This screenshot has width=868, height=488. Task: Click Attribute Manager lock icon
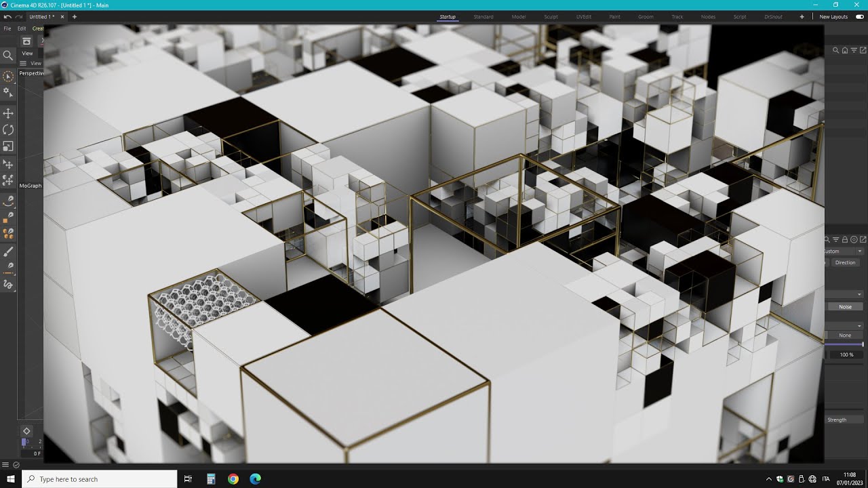point(845,239)
